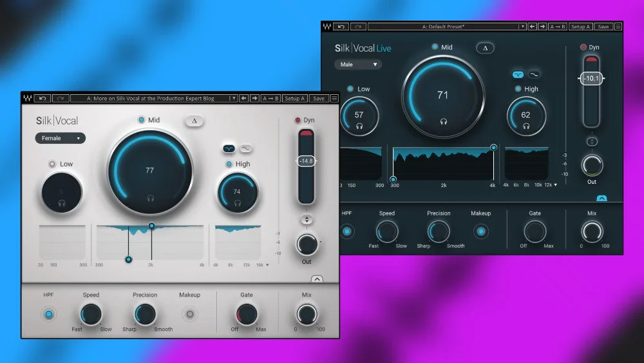This screenshot has height=363, width=644.
Task: Toggle Mid band on in Silk Vocal
Action: click(x=141, y=120)
